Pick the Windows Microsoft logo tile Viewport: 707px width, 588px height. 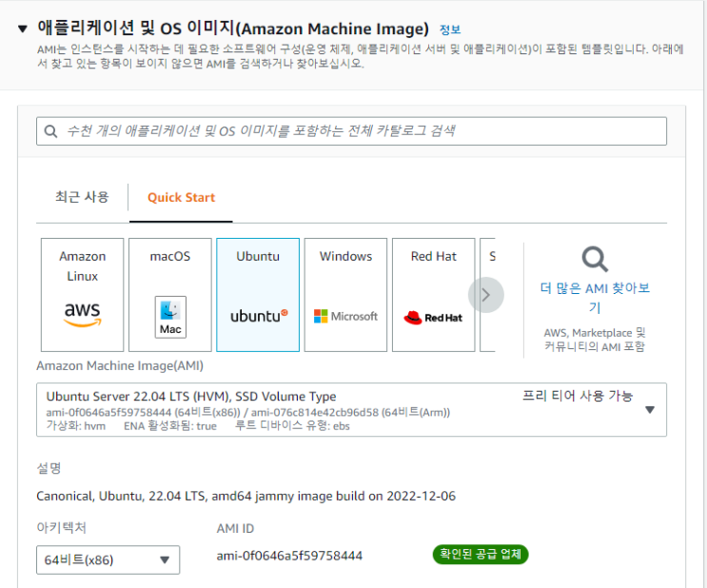click(x=345, y=295)
